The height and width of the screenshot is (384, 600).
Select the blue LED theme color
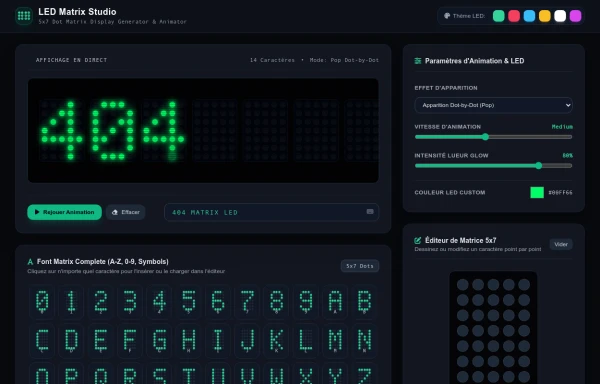click(x=529, y=16)
